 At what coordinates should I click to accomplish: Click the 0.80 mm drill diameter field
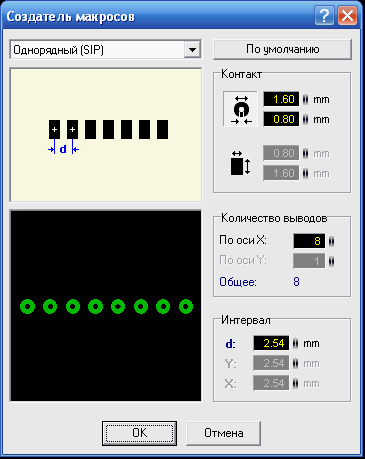coord(281,119)
